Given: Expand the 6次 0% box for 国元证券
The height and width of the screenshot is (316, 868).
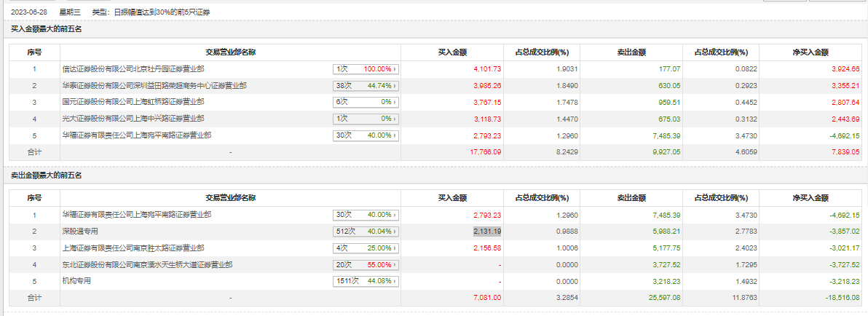Looking at the screenshot, I should point(366,102).
